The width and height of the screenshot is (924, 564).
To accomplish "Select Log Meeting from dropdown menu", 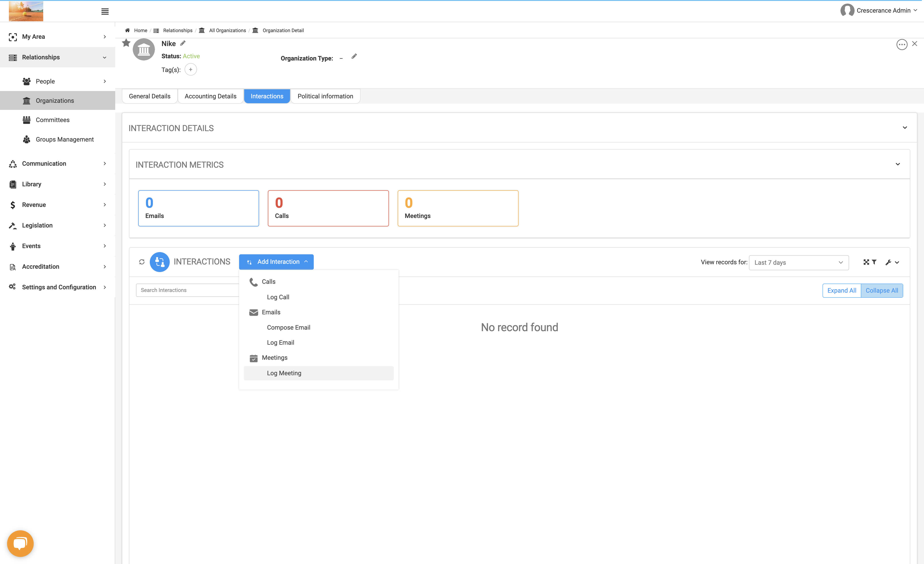I will coord(318,373).
